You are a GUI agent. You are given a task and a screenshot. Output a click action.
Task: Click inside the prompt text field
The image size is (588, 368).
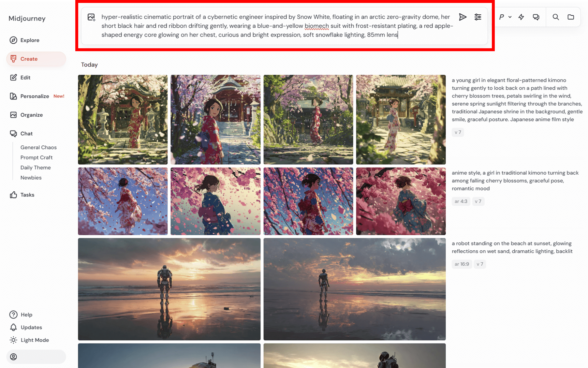coord(277,26)
